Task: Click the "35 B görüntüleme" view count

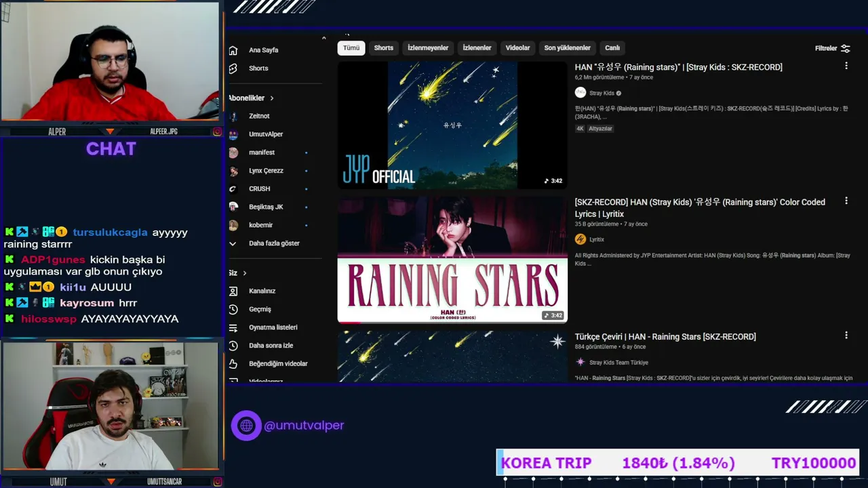Action: pos(597,224)
